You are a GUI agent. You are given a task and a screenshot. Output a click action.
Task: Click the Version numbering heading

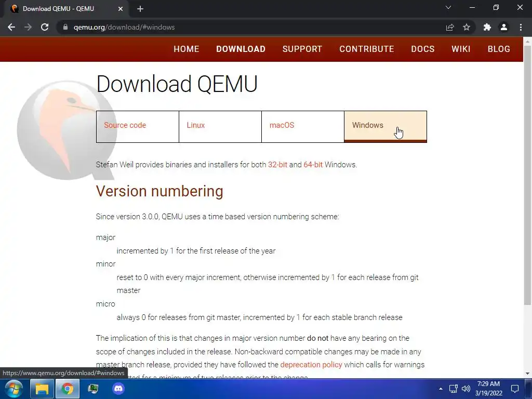[159, 191]
